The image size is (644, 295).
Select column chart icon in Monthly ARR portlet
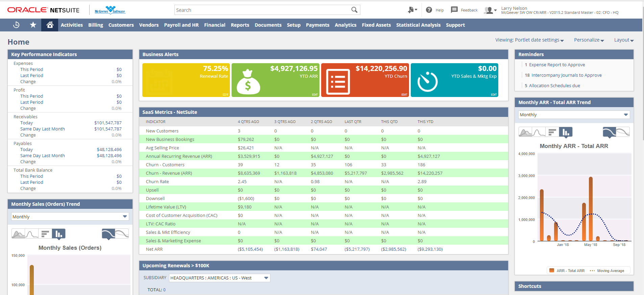point(565,132)
